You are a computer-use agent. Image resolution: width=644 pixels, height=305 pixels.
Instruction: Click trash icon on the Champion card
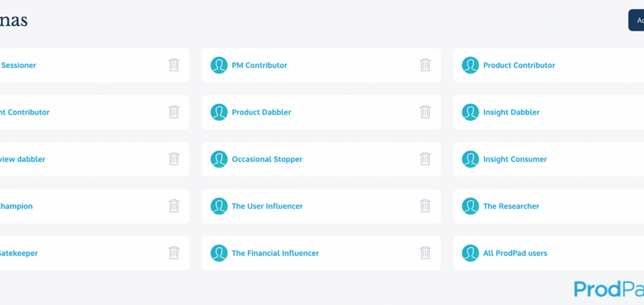pyautogui.click(x=174, y=206)
